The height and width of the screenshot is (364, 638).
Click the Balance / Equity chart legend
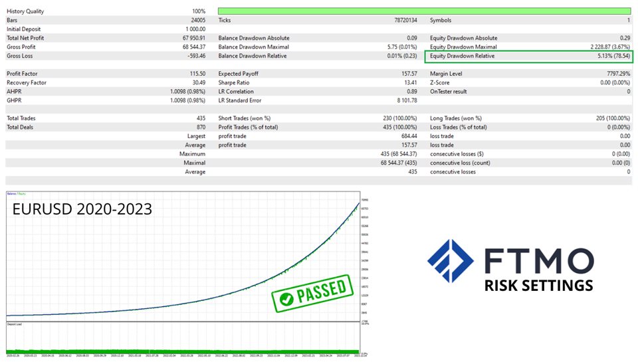(x=16, y=194)
